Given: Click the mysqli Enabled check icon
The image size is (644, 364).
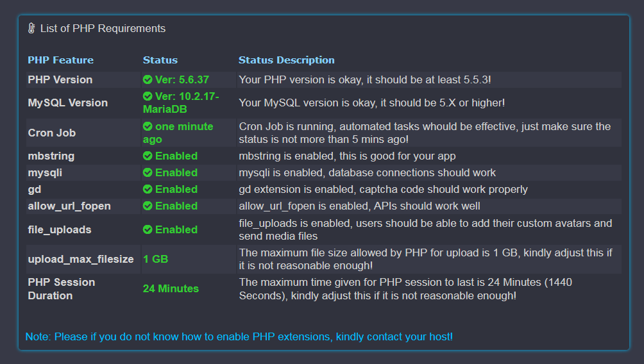Looking at the screenshot, I should (148, 173).
